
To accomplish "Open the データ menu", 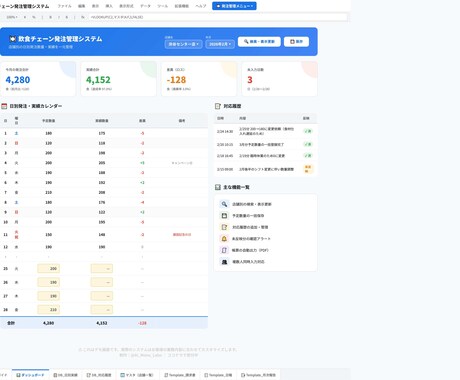I will [x=145, y=6].
